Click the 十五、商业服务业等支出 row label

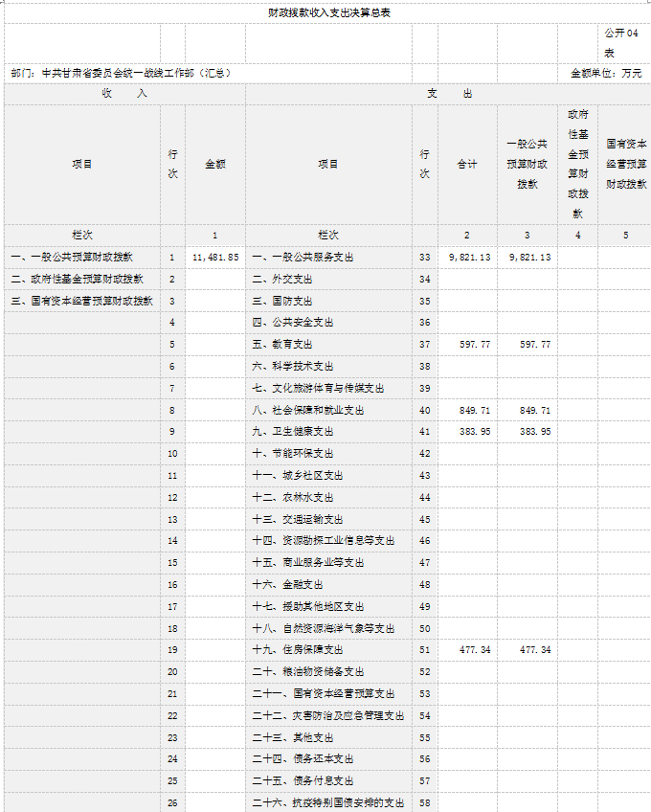click(x=307, y=562)
